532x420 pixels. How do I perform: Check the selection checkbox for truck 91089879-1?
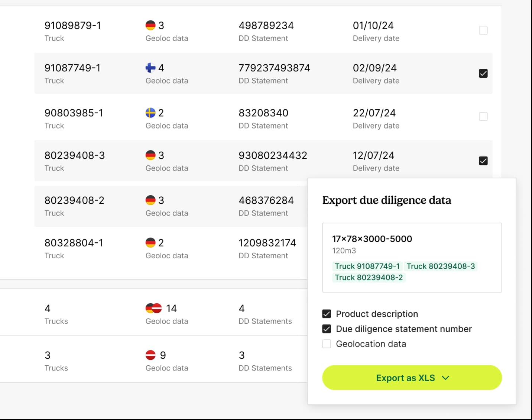(x=483, y=30)
